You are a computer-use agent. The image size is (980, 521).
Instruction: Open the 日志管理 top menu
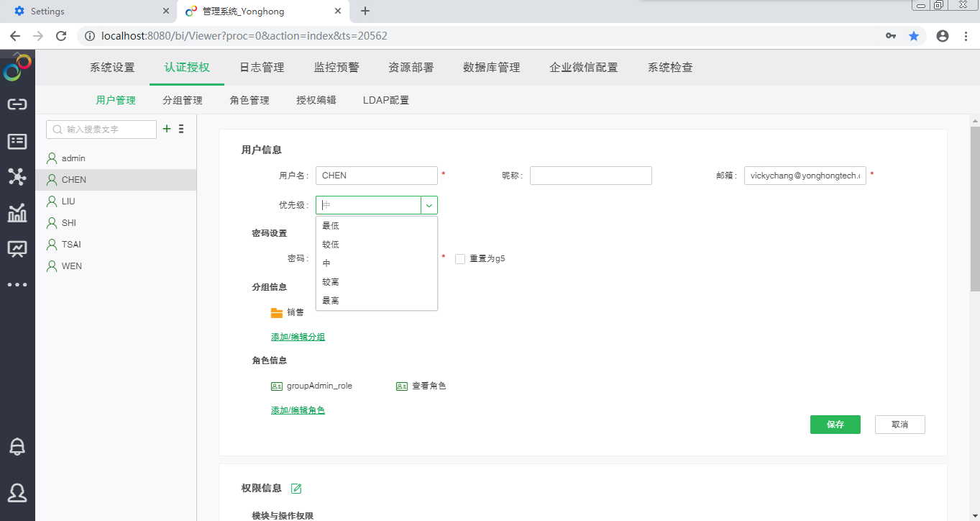point(262,68)
